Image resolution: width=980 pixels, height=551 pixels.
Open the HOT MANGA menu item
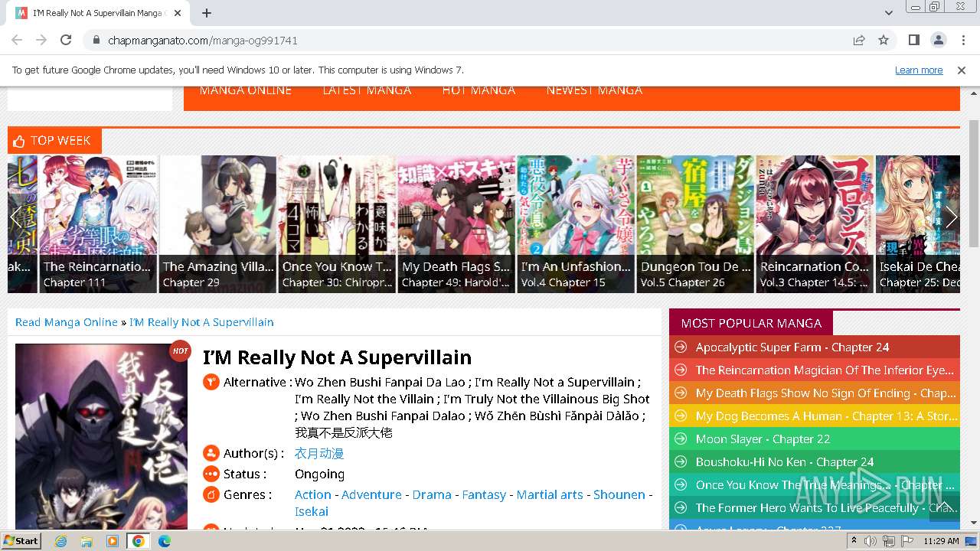(479, 90)
